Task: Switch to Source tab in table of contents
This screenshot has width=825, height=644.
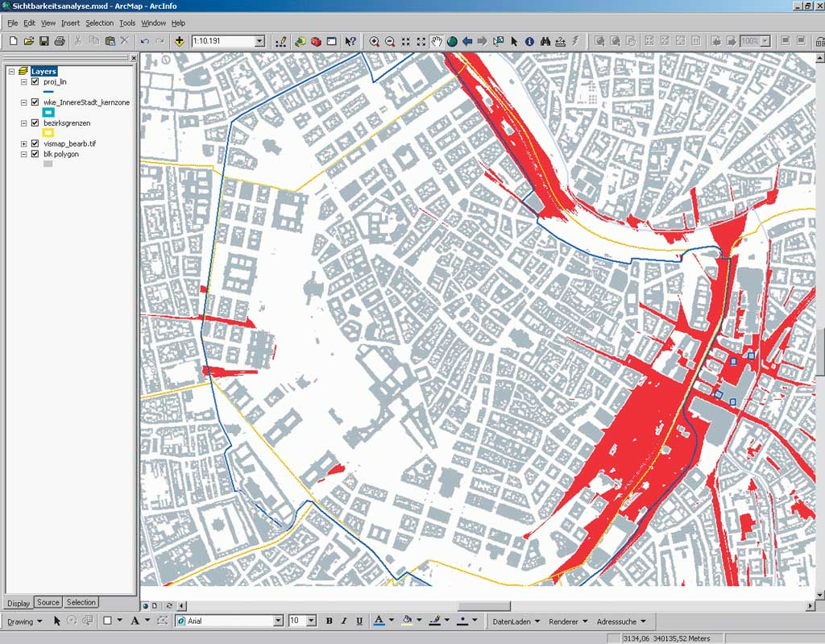Action: pyautogui.click(x=48, y=602)
